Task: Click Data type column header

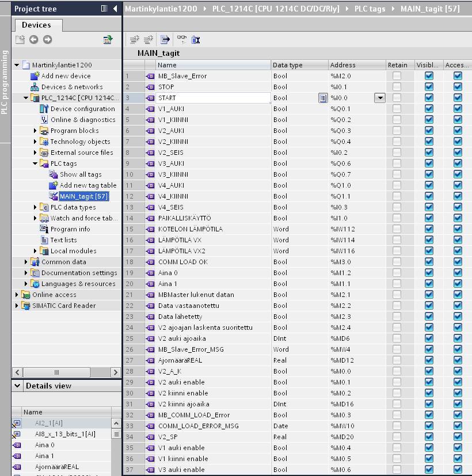Action: point(299,65)
